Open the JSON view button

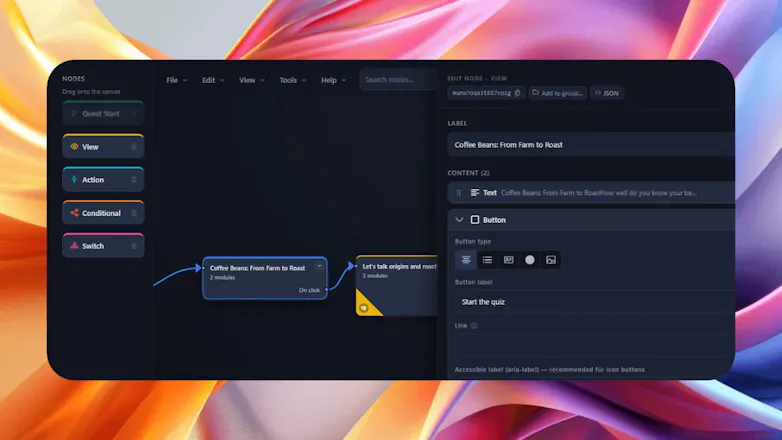(x=606, y=93)
